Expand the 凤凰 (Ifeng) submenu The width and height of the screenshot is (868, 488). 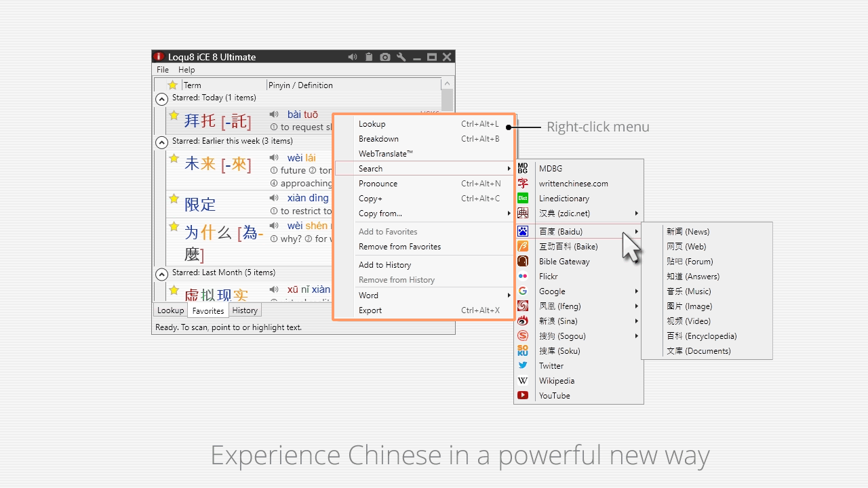point(578,306)
